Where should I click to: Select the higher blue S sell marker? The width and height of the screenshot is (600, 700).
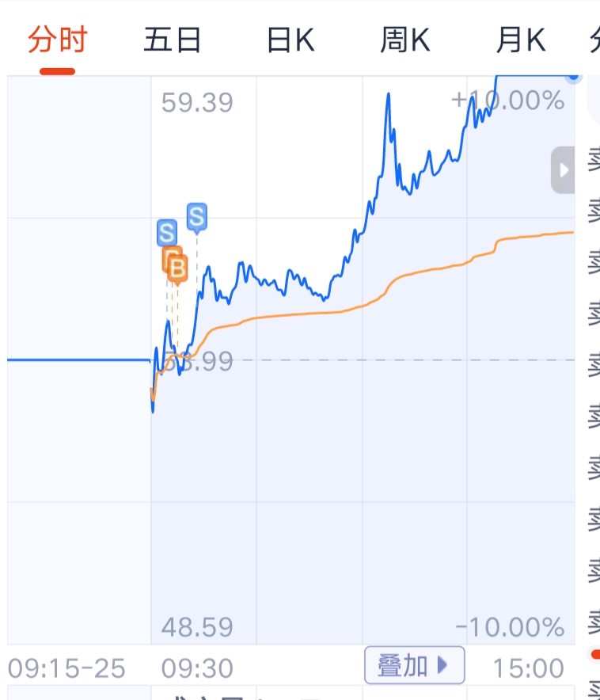pos(197,218)
